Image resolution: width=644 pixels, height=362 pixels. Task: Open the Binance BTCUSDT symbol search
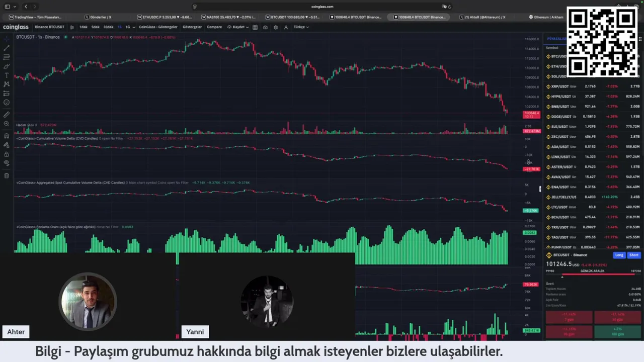tap(49, 27)
